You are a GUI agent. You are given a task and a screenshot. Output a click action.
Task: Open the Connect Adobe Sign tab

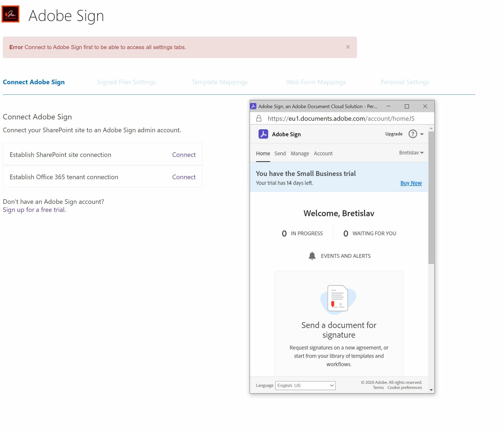click(34, 82)
